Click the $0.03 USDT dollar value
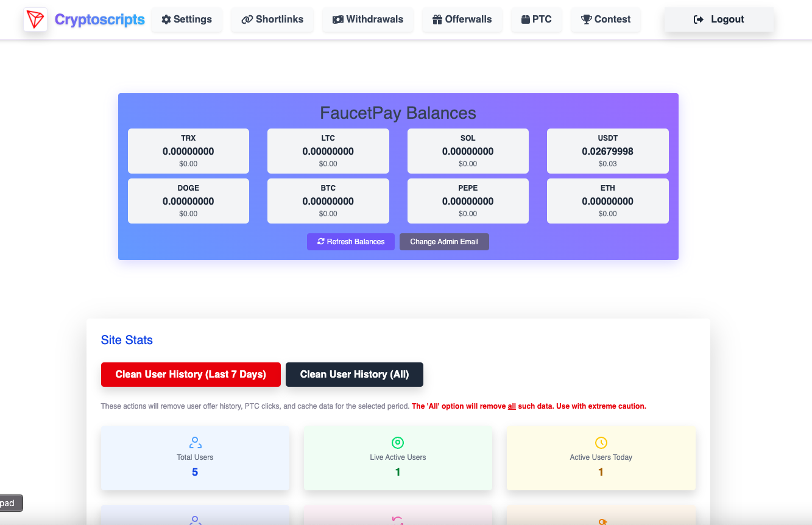Image resolution: width=812 pixels, height=525 pixels. pos(608,164)
